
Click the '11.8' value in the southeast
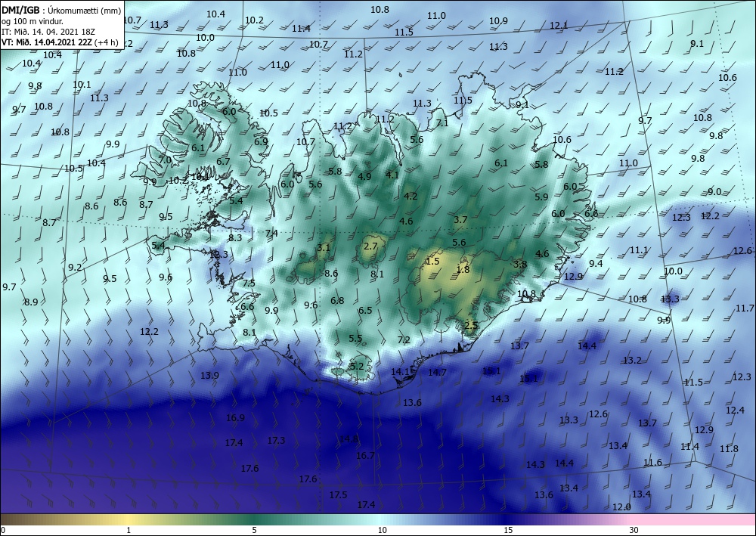pos(729,449)
